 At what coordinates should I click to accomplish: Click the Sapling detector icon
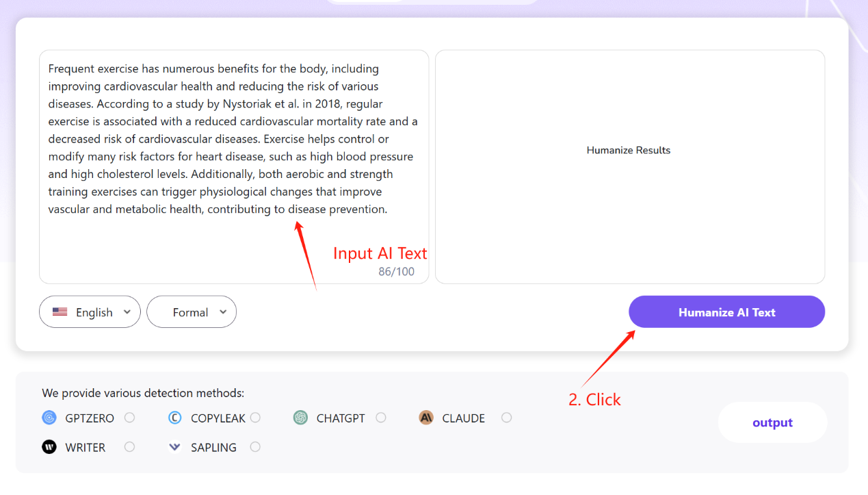coord(174,447)
